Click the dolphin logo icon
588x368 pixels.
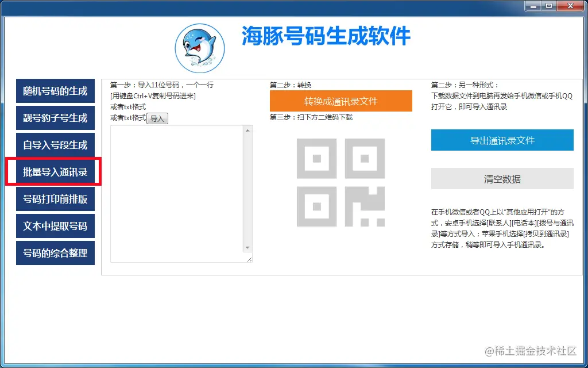pos(199,45)
